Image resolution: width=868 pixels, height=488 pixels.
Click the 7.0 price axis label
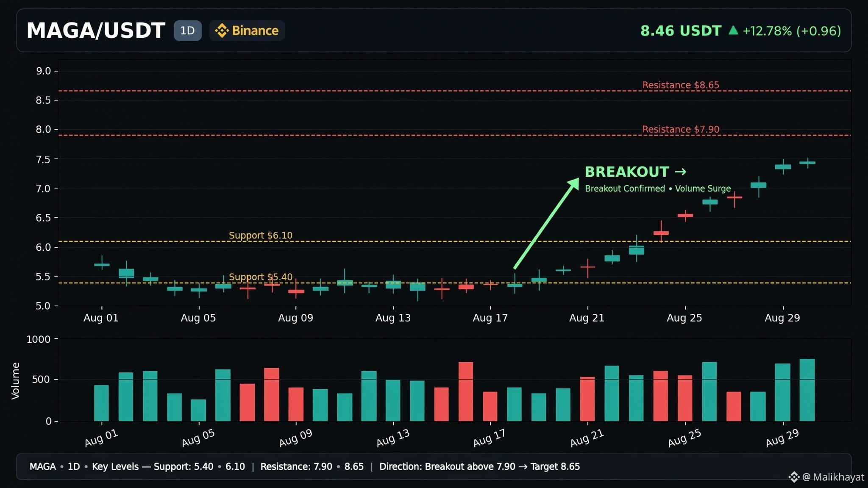(43, 189)
